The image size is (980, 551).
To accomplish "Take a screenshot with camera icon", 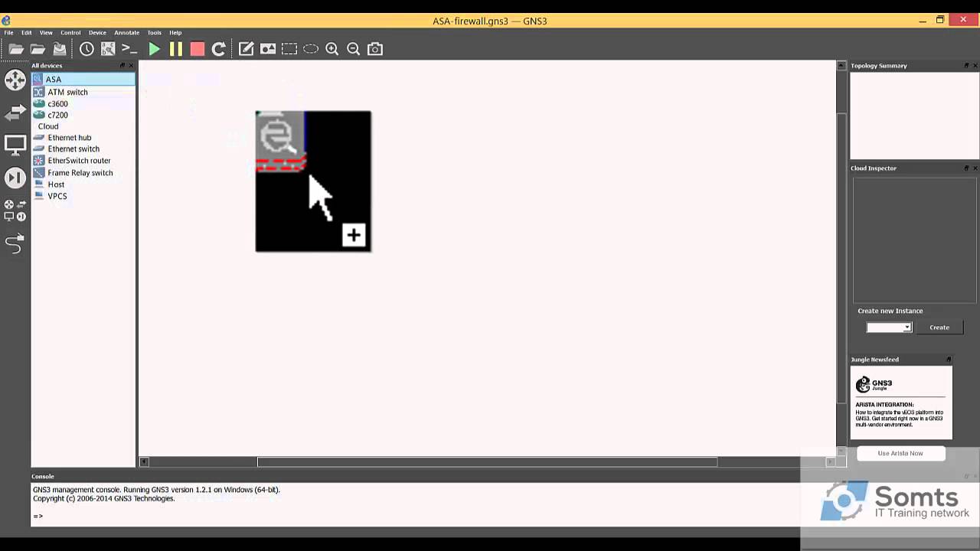I will tap(374, 49).
